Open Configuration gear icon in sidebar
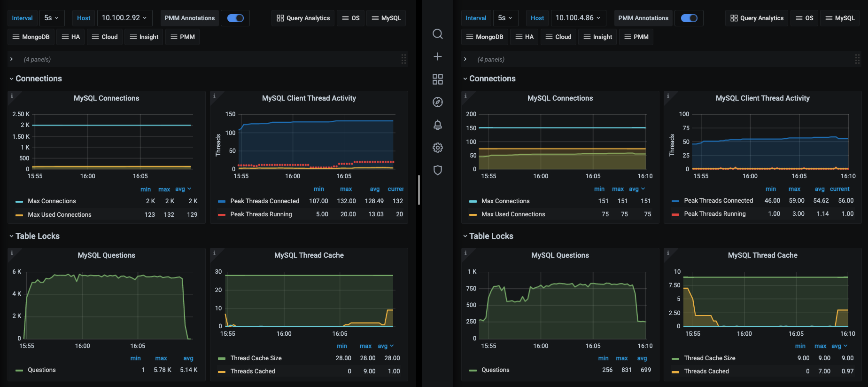868x387 pixels. coord(437,148)
